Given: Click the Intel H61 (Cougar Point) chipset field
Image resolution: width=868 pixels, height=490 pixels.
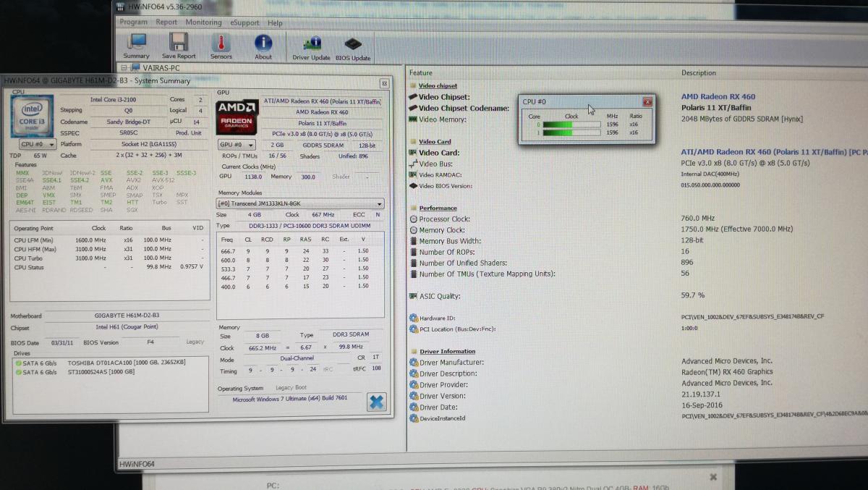Looking at the screenshot, I should click(x=127, y=328).
